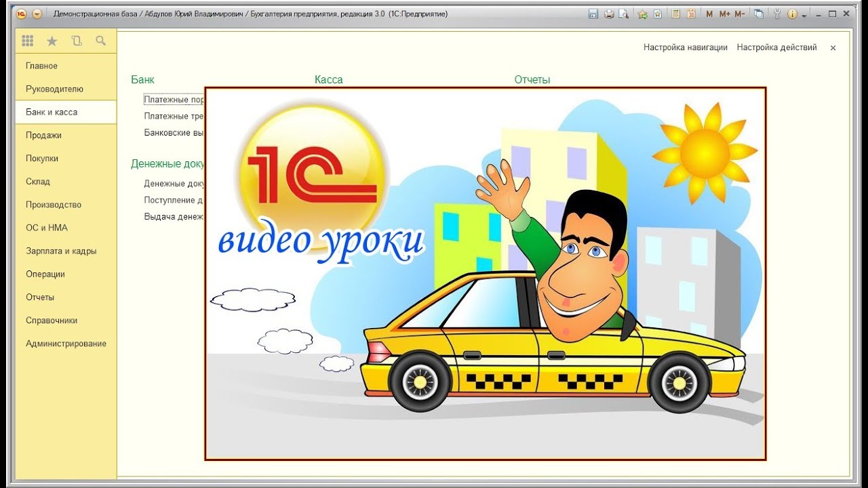
Task: Click the windows list icon
Action: (759, 14)
